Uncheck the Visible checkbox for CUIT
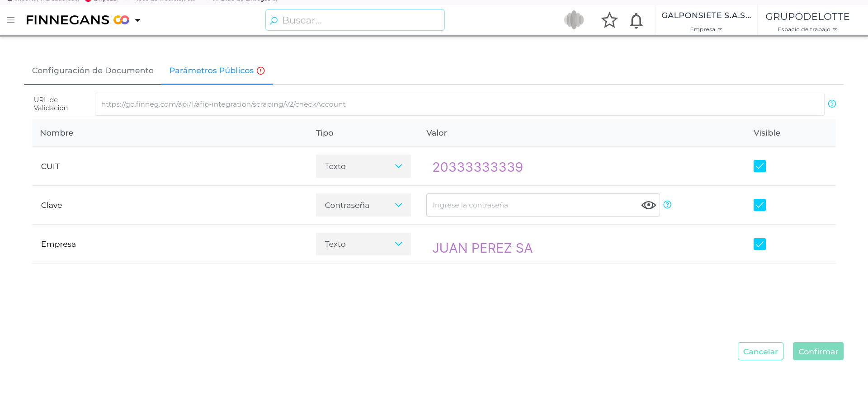The width and height of the screenshot is (868, 419). (x=759, y=166)
